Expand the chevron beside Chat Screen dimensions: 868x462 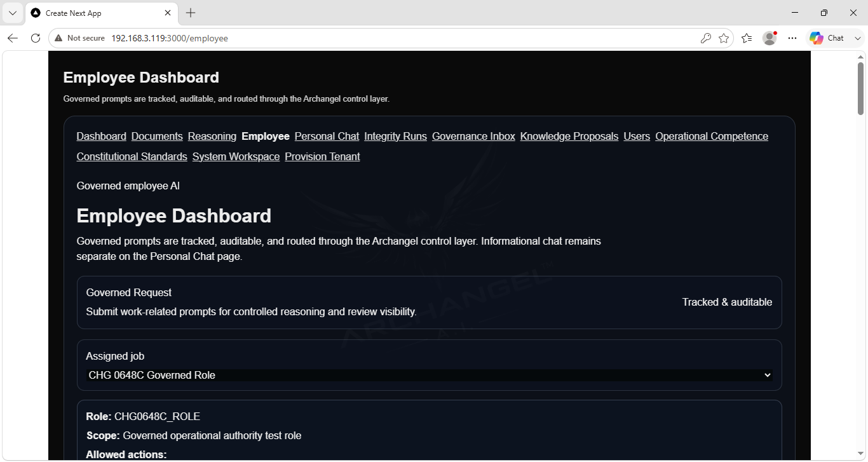(x=858, y=38)
